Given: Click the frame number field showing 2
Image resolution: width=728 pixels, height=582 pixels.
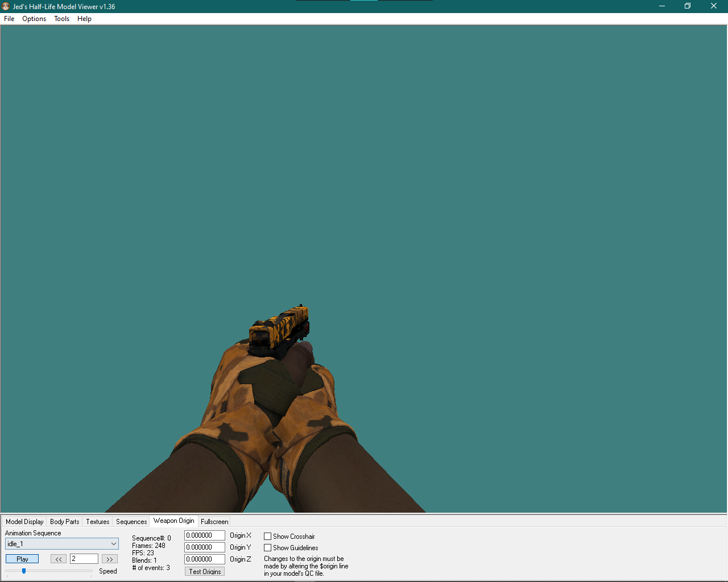Looking at the screenshot, I should 84,559.
